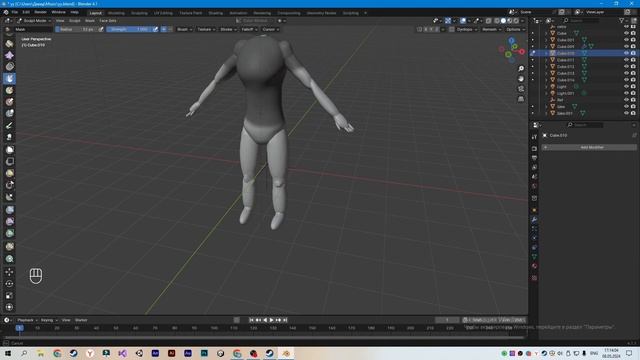Click the play animation button

[272, 320]
